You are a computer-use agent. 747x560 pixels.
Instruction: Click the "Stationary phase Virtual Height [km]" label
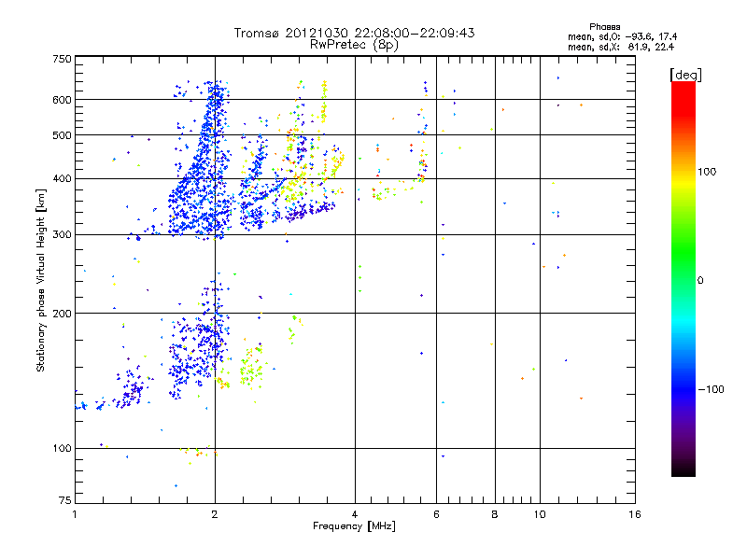[41, 280]
